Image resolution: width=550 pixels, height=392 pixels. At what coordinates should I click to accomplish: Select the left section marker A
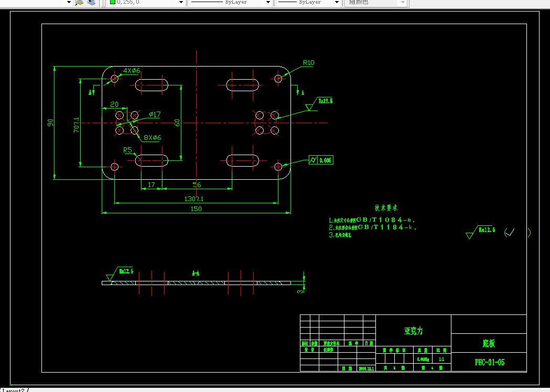(90, 93)
